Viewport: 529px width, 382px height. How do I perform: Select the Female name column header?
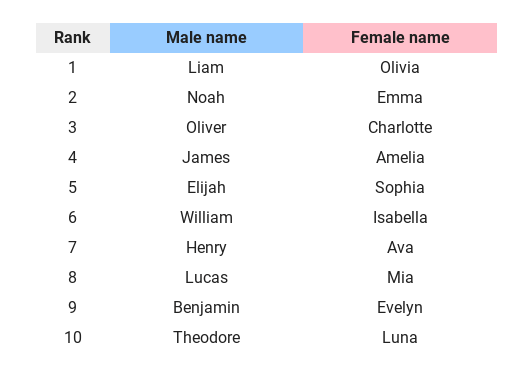click(x=400, y=37)
